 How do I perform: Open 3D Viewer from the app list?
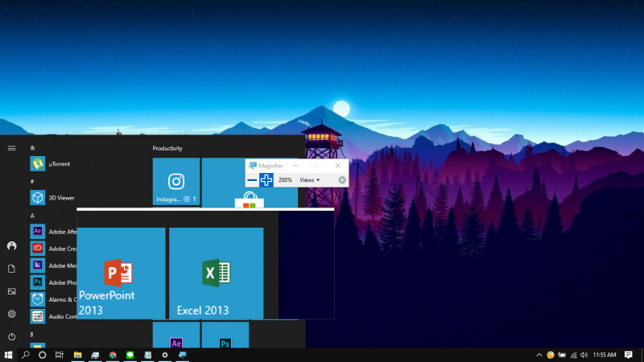click(x=53, y=198)
